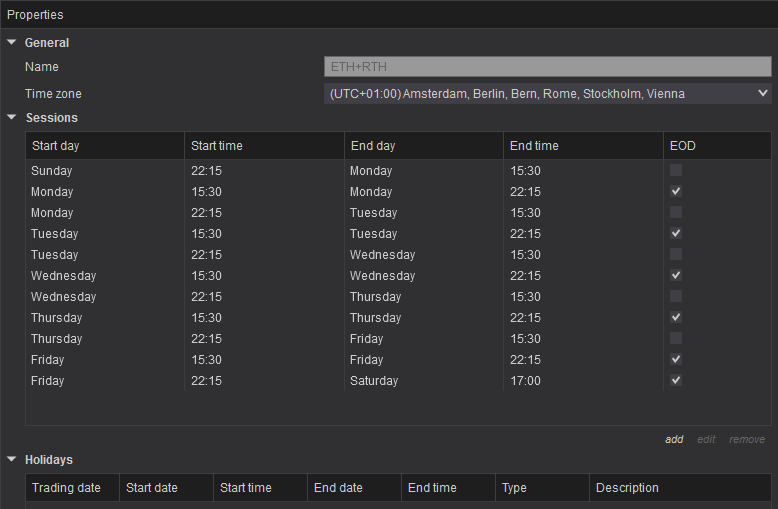
Task: Click the remove session link
Action: click(747, 439)
